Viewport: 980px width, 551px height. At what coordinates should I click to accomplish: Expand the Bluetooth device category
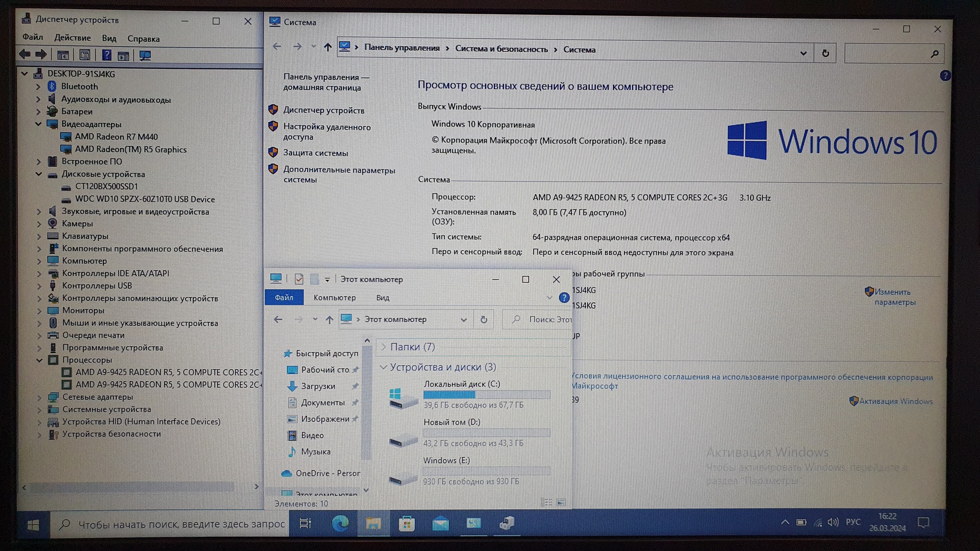coord(39,87)
